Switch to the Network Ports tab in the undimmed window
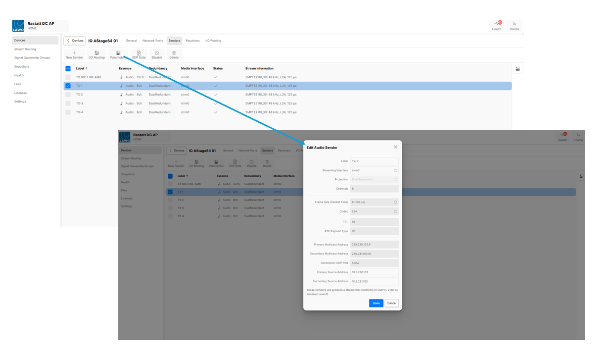This screenshot has height=364, width=609. pyautogui.click(x=153, y=41)
